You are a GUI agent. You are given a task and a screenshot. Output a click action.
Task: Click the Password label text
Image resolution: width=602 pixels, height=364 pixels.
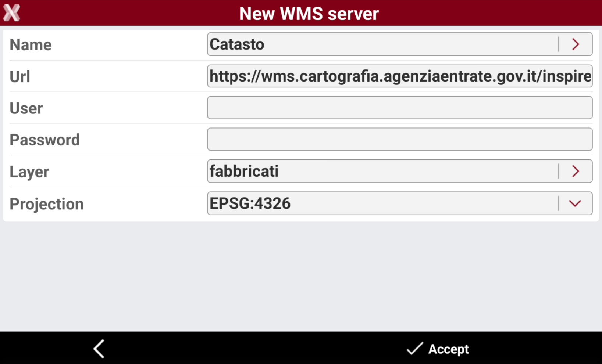coord(45,140)
